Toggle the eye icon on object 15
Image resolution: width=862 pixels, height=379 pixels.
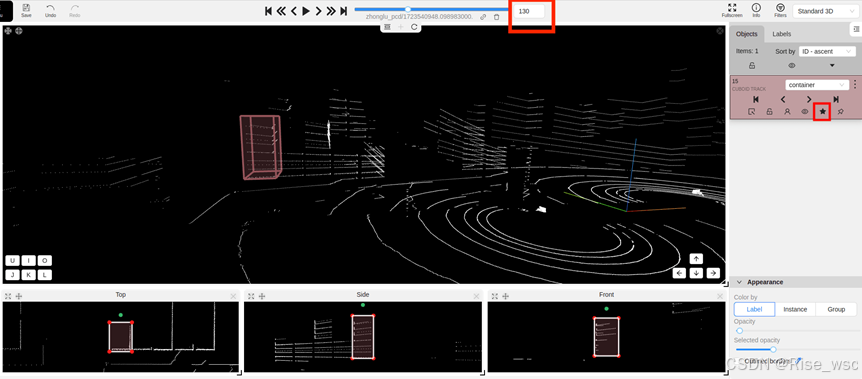pos(804,112)
